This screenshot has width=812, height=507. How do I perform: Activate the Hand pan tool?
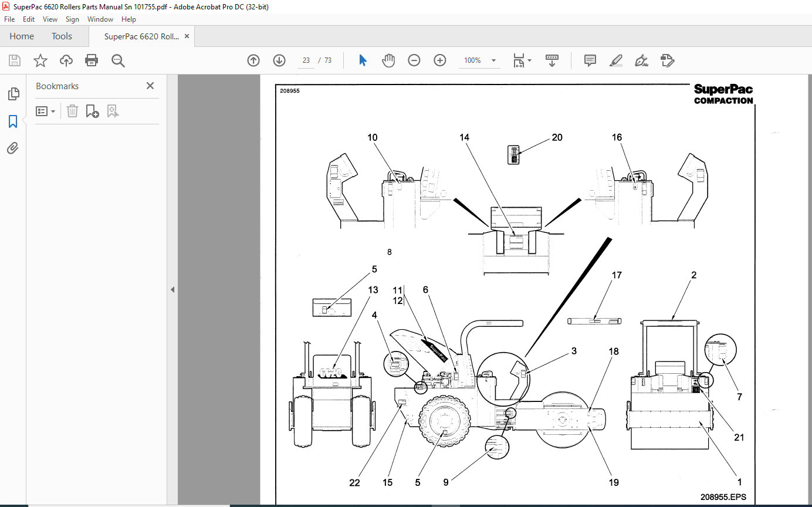388,60
